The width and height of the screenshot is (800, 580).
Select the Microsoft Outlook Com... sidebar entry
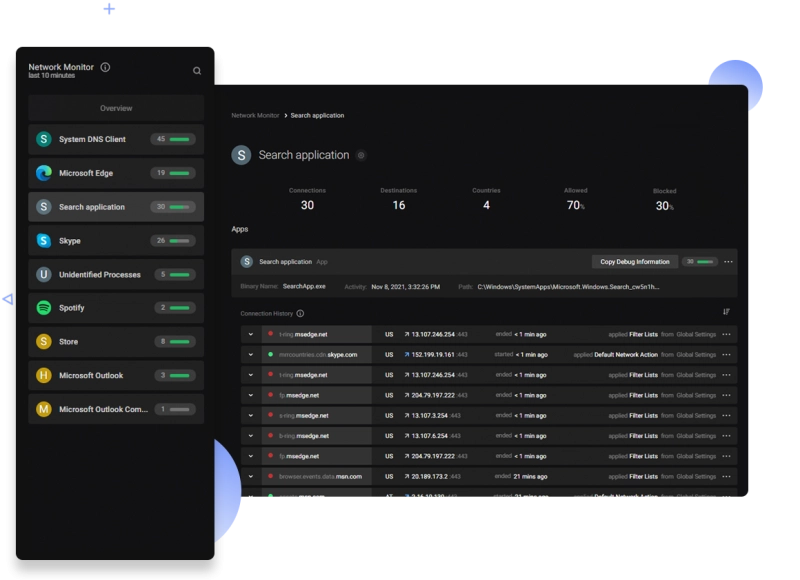pyautogui.click(x=116, y=409)
